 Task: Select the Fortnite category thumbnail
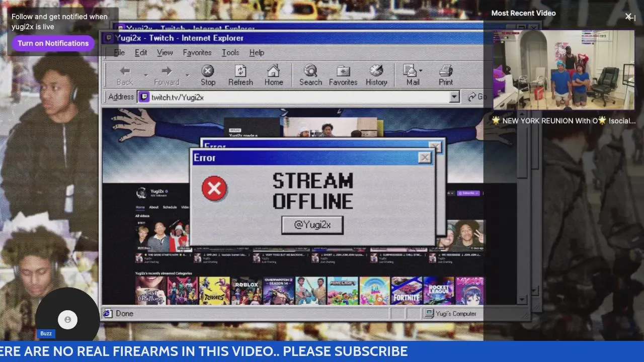[x=407, y=291]
